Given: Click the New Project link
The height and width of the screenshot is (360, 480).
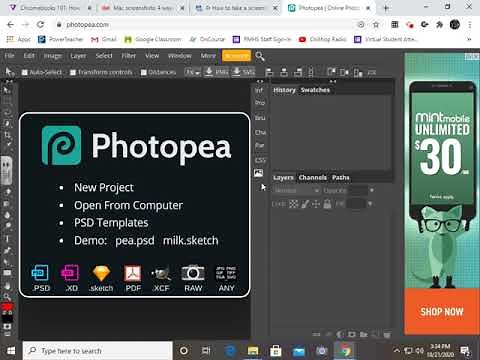Looking at the screenshot, I should [104, 188].
